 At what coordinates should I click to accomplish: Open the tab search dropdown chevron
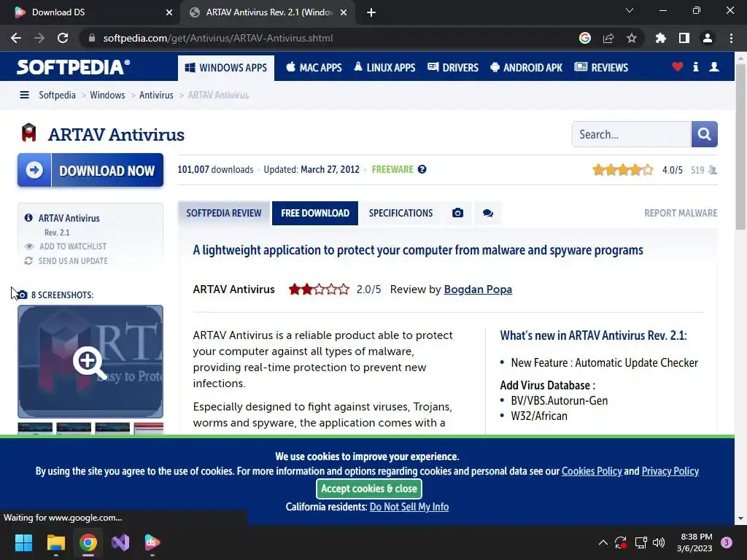(630, 10)
